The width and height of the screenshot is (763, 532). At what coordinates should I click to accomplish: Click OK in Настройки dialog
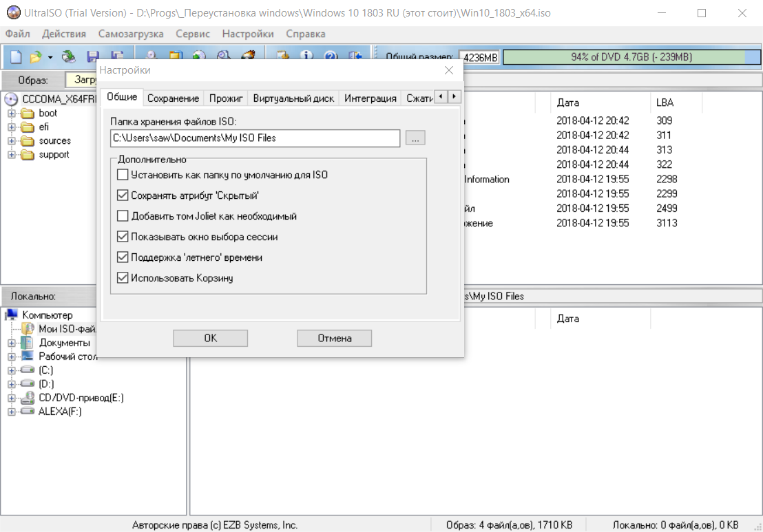210,338
